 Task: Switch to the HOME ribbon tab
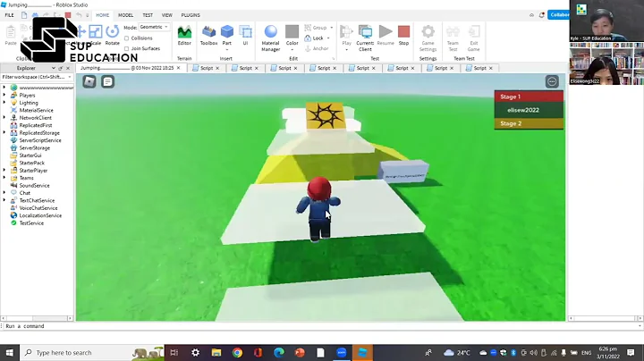[x=102, y=15]
